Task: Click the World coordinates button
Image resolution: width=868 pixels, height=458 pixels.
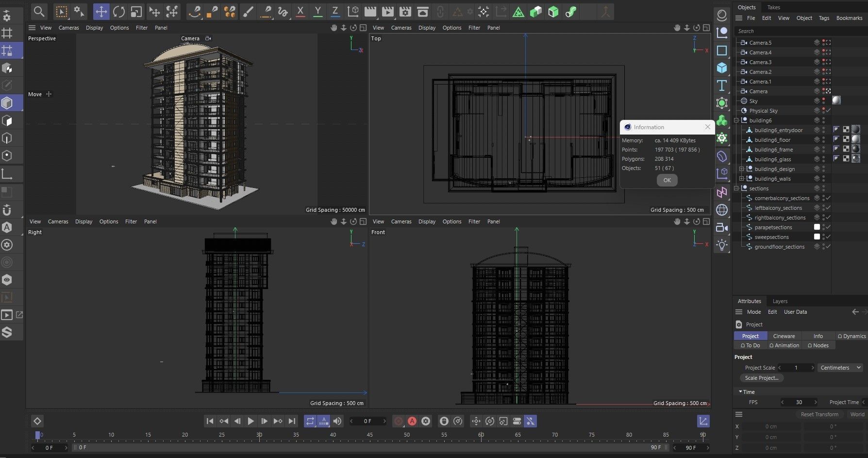Action: point(857,414)
